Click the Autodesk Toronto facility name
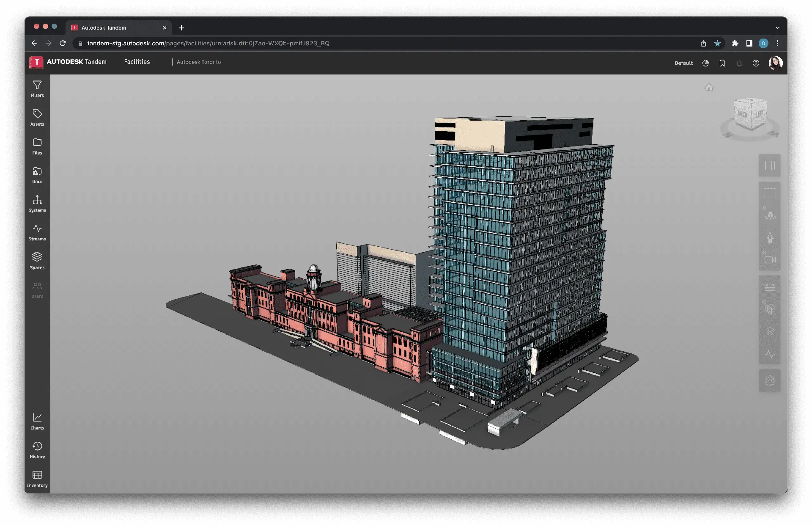The width and height of the screenshot is (812, 526). pyautogui.click(x=199, y=62)
